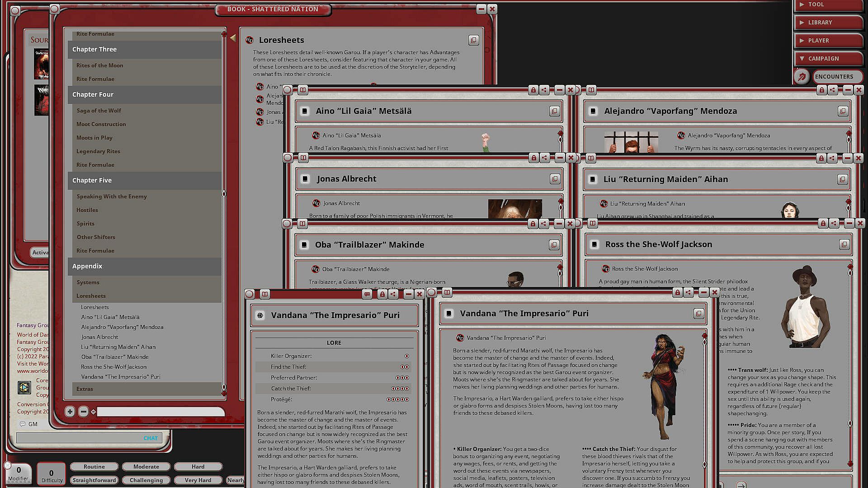Select Moots in Play in the index

(94, 138)
